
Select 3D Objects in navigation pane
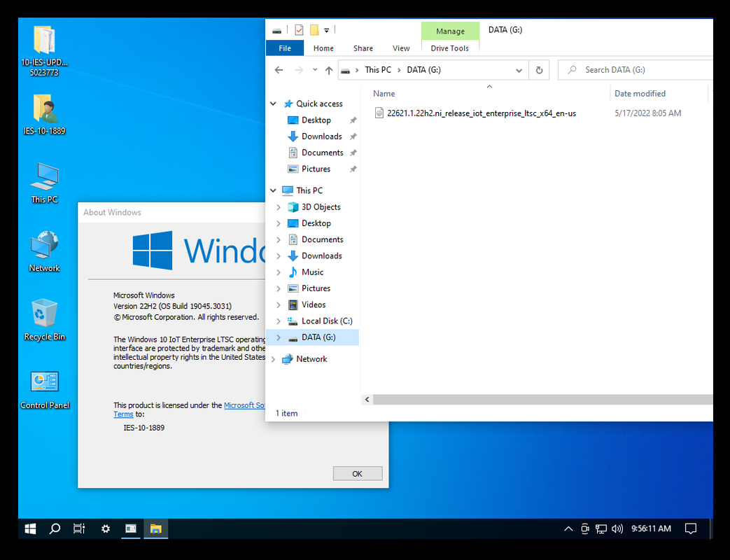[321, 207]
